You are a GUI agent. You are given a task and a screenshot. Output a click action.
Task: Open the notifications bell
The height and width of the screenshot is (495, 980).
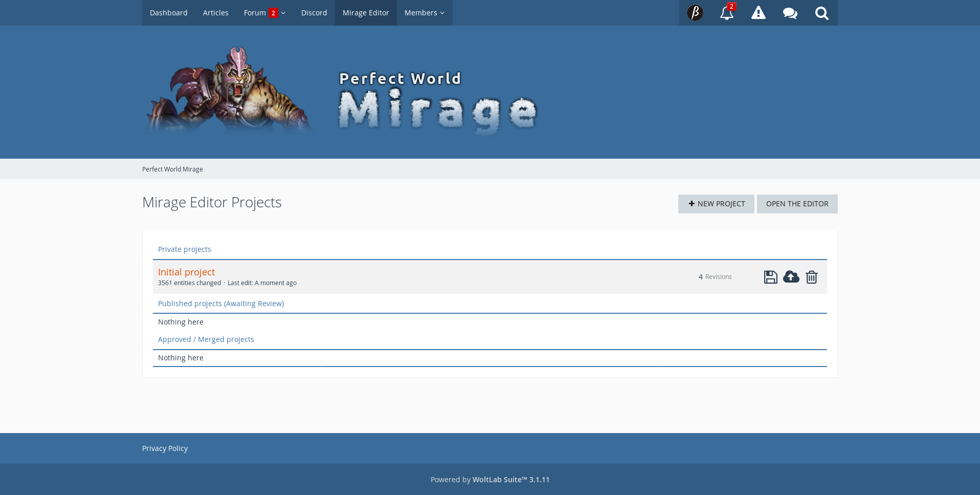pyautogui.click(x=726, y=13)
